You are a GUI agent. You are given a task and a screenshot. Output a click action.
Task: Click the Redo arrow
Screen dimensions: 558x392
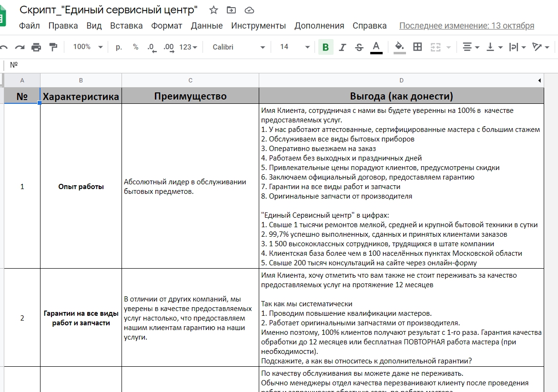point(20,47)
